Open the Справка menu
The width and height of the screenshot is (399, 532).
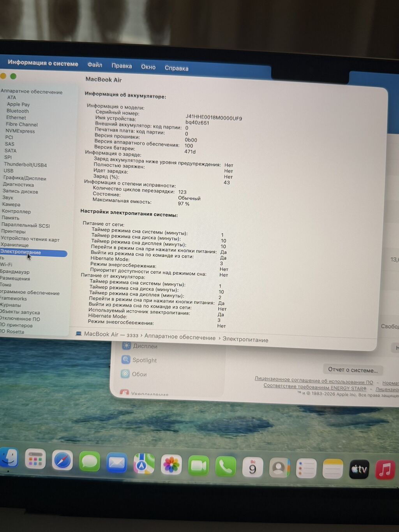[x=177, y=68]
